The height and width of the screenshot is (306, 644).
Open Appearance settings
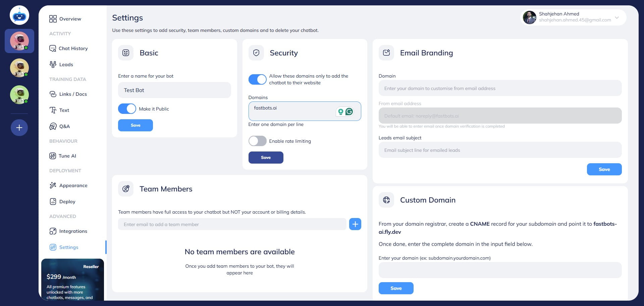click(x=68, y=185)
